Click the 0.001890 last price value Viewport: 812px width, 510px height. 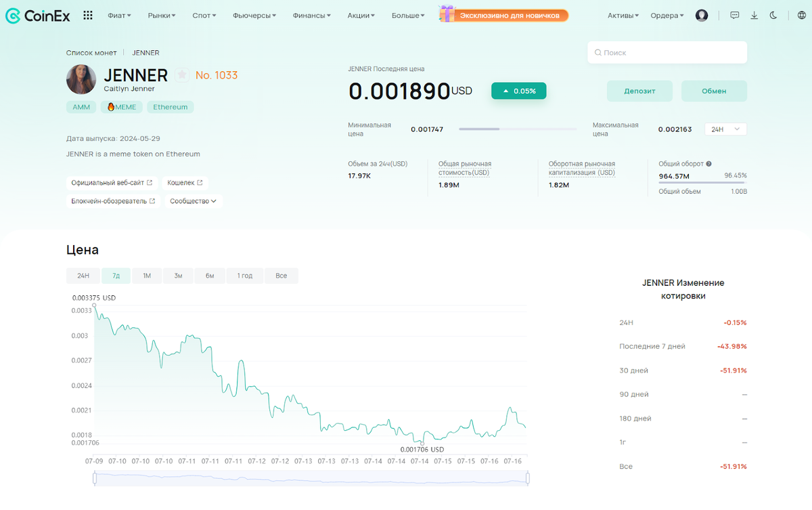(399, 91)
